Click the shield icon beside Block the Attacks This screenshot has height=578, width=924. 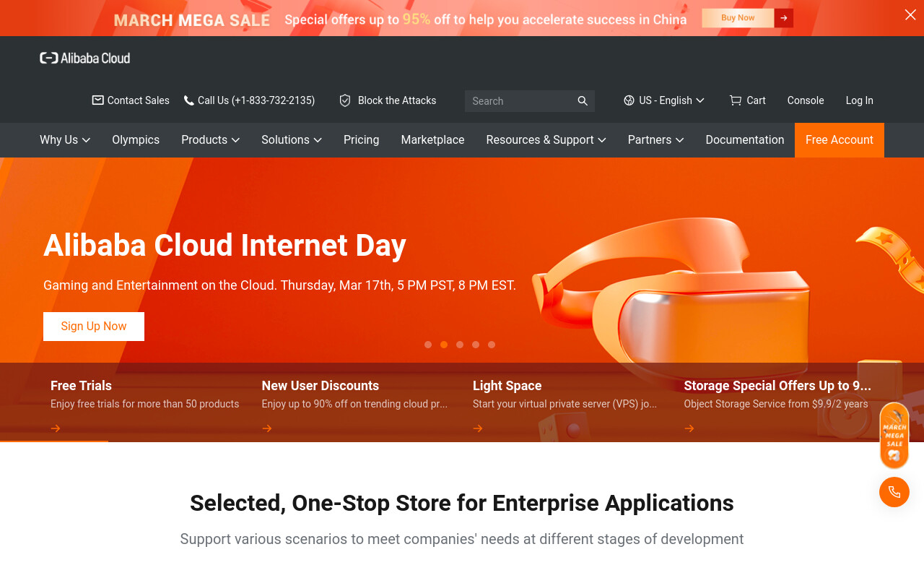click(x=345, y=100)
